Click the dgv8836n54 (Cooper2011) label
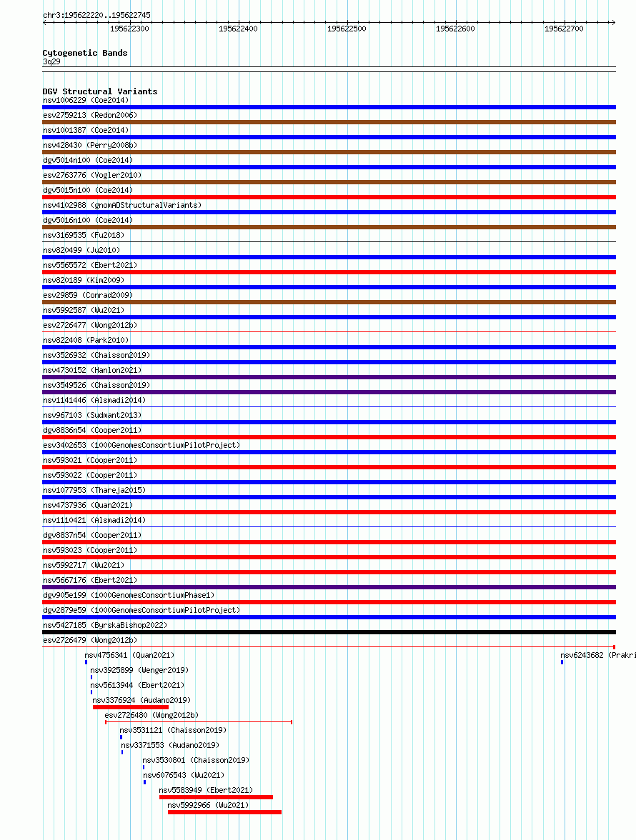The height and width of the screenshot is (840, 636). tap(92, 430)
